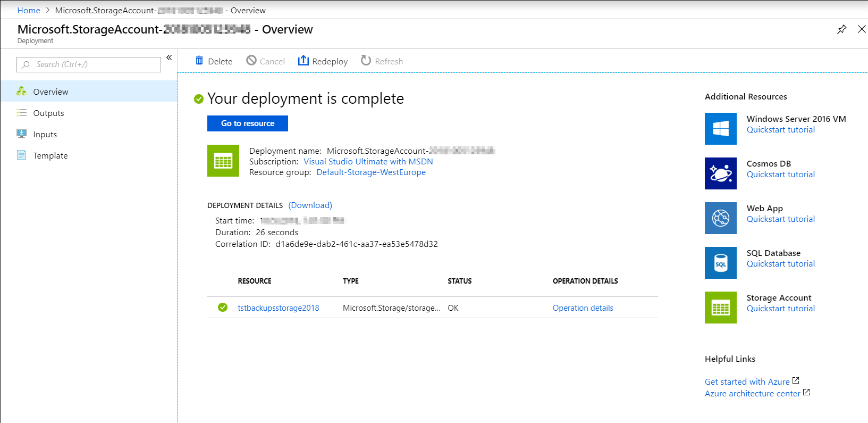Click the SQL Database icon
Screen dimensions: 868x423
point(721,263)
